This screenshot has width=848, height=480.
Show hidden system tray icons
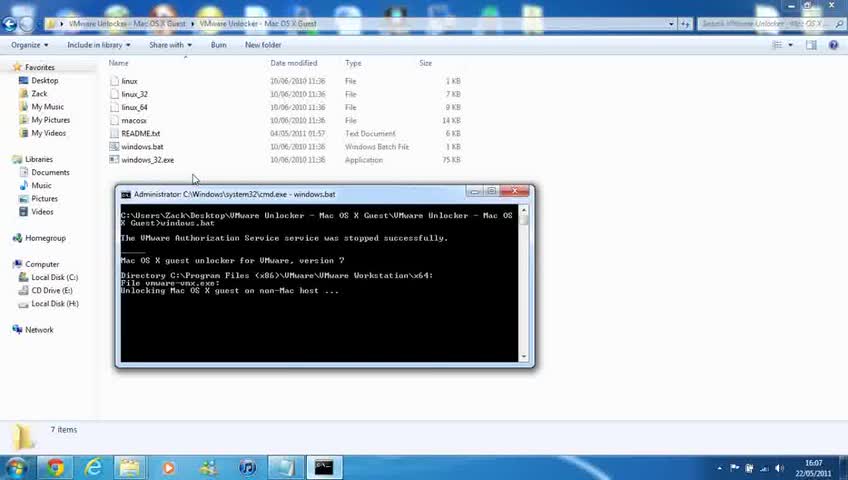tap(720, 468)
